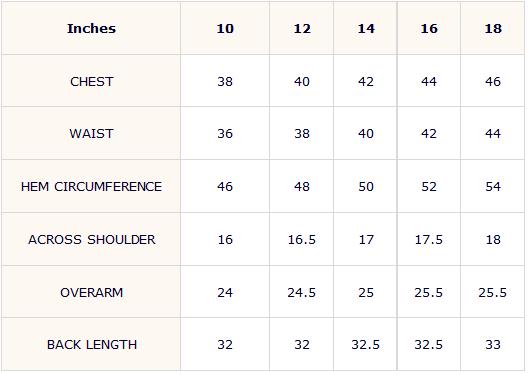Select back length value 33
Viewport: 528px width, 374px height.
coord(493,345)
